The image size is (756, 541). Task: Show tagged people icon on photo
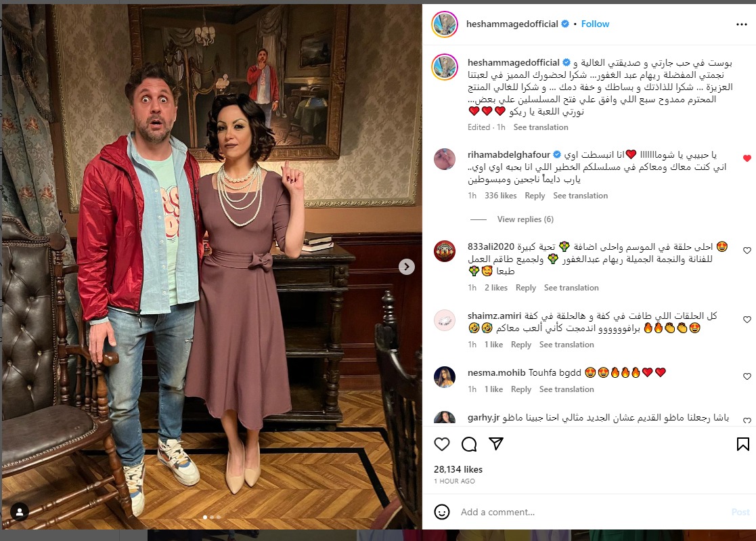[20, 512]
